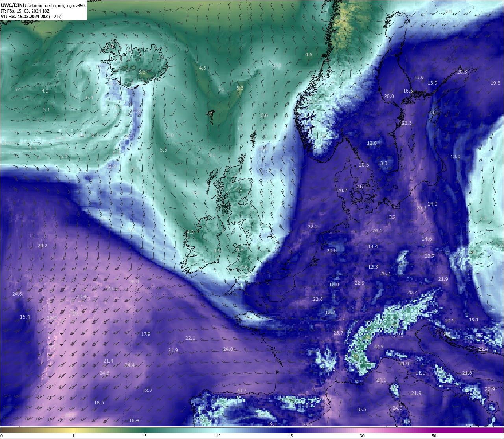Screen dimensions: 504x439
Task: Click the UWC/DINI Úrkomumætti title text
Action: pyautogui.click(x=43, y=6)
